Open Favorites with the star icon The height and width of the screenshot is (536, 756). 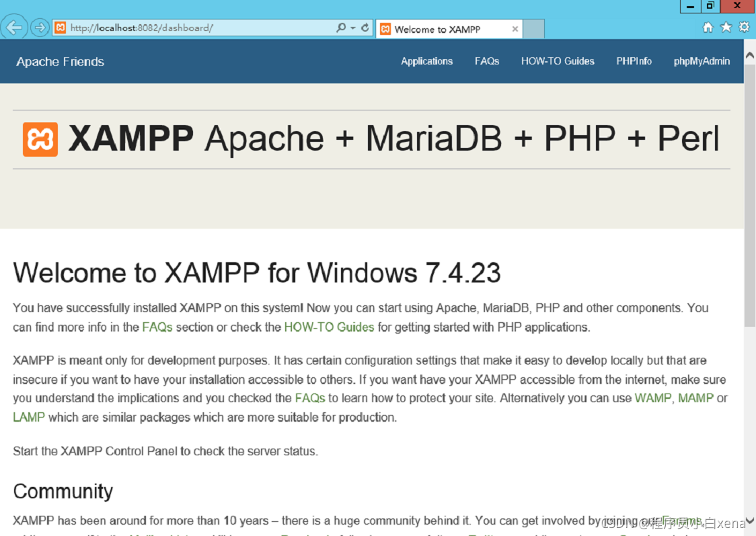[x=726, y=28]
